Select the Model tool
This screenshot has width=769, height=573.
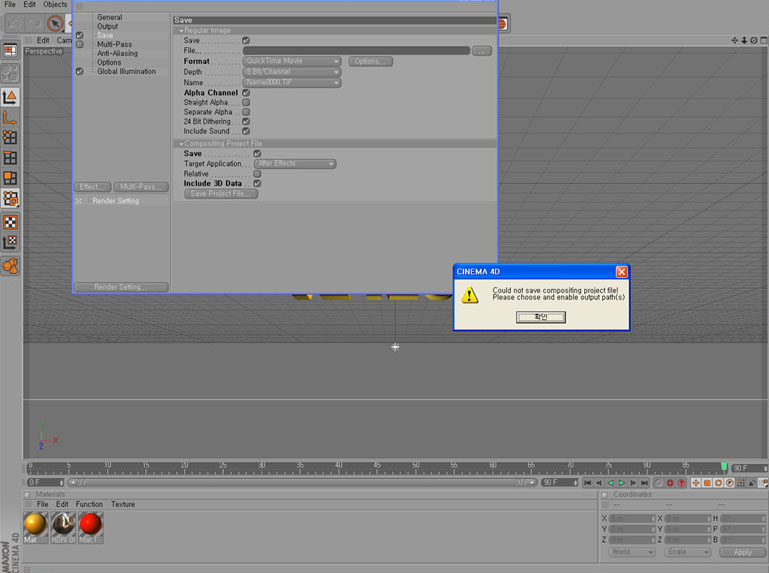pyautogui.click(x=10, y=97)
